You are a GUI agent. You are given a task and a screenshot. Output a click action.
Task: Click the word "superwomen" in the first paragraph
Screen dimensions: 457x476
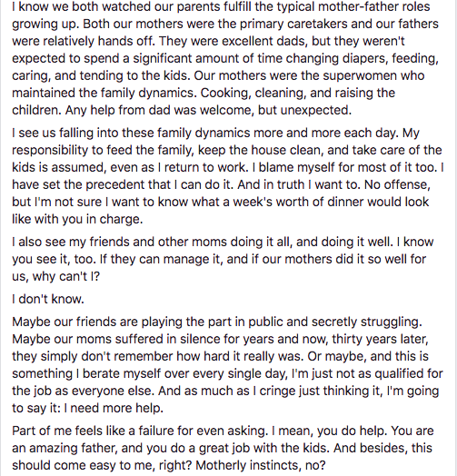point(360,75)
